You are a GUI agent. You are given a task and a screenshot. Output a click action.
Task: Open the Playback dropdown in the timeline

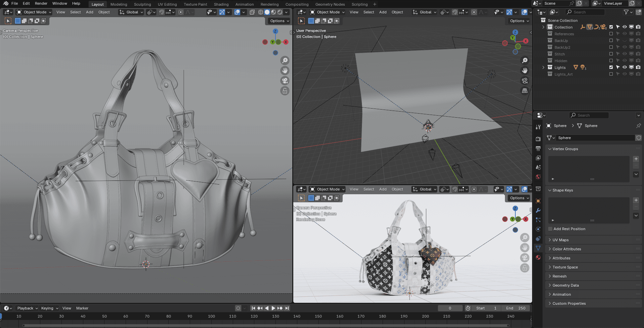click(27, 308)
